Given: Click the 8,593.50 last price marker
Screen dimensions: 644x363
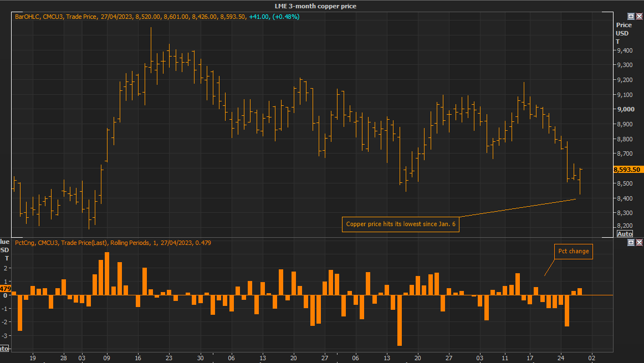Looking at the screenshot, I should (x=627, y=170).
